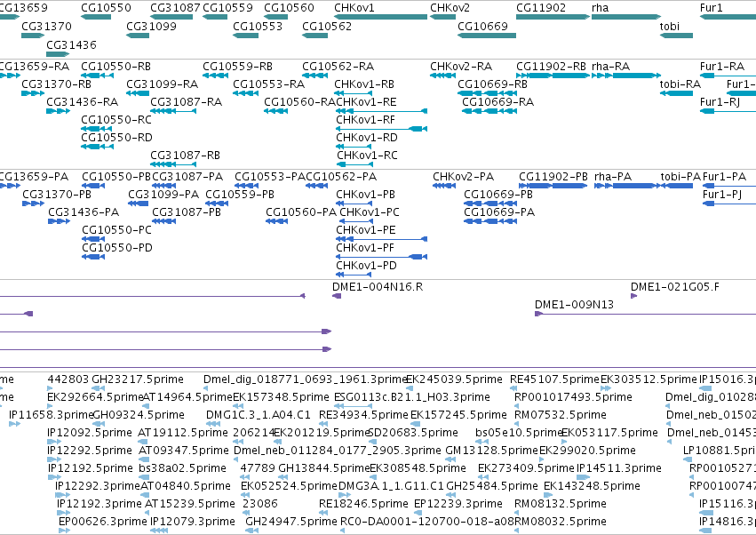Select EST GH23217.5prime
Viewport: 756px width, 535px height.
point(138,379)
